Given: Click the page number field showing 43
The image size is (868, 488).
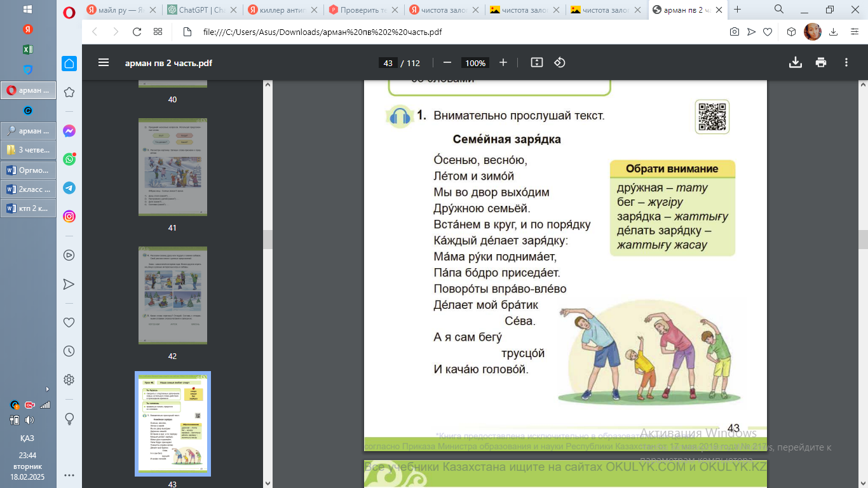Looking at the screenshot, I should pos(388,63).
